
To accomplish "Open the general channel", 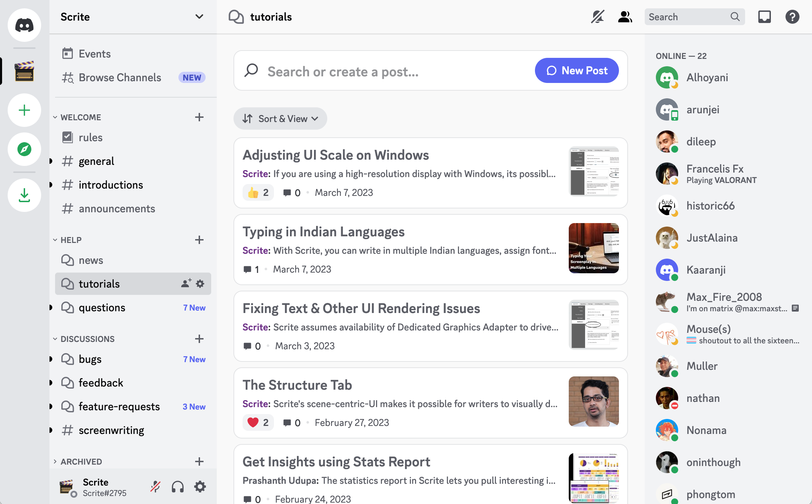I will pyautogui.click(x=133, y=161).
